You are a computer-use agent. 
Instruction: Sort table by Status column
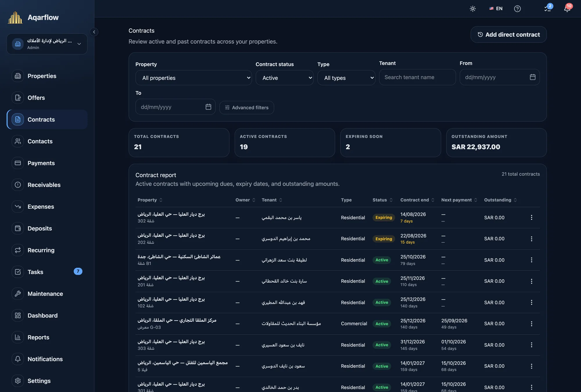click(x=383, y=200)
